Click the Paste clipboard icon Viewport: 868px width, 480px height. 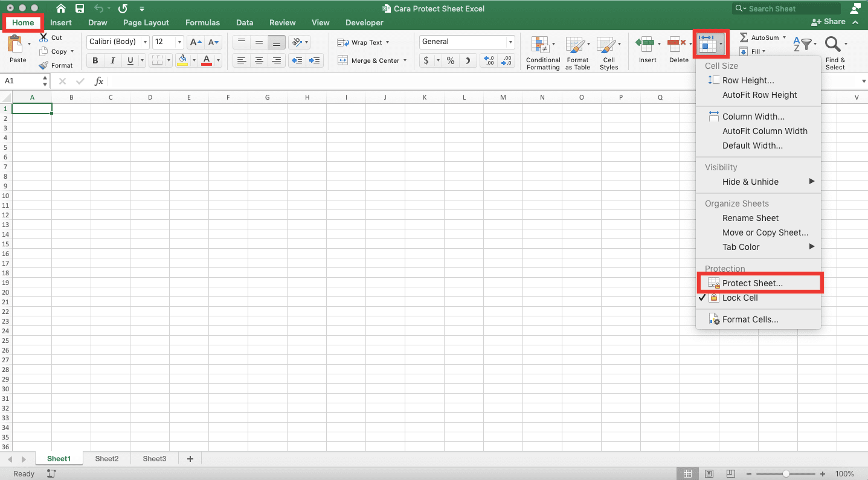pos(16,45)
